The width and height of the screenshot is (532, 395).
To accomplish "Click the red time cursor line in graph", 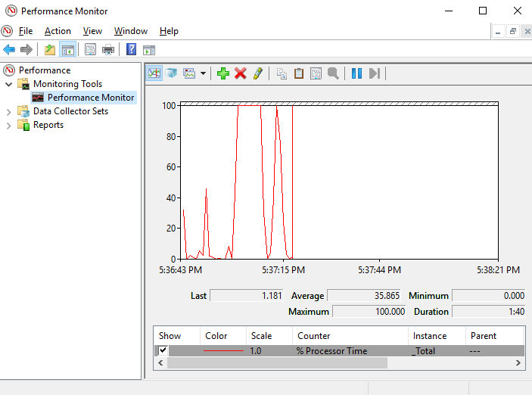I will click(292, 182).
